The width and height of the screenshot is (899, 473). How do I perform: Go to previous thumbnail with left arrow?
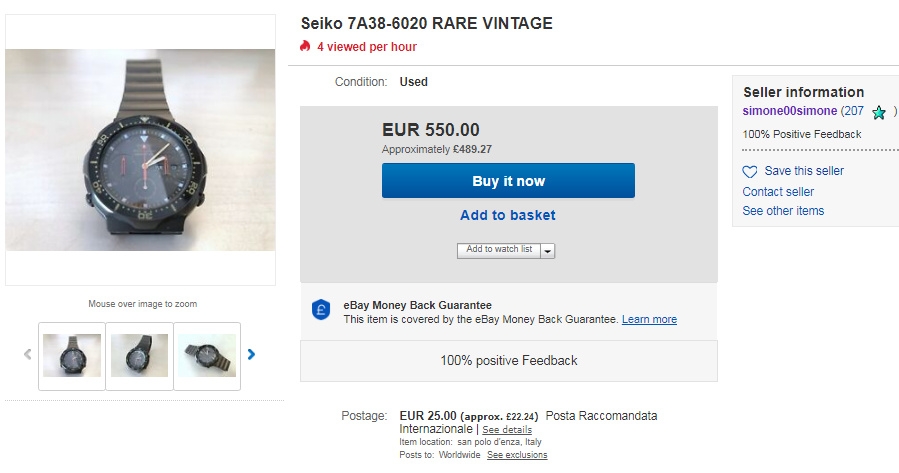coord(28,354)
